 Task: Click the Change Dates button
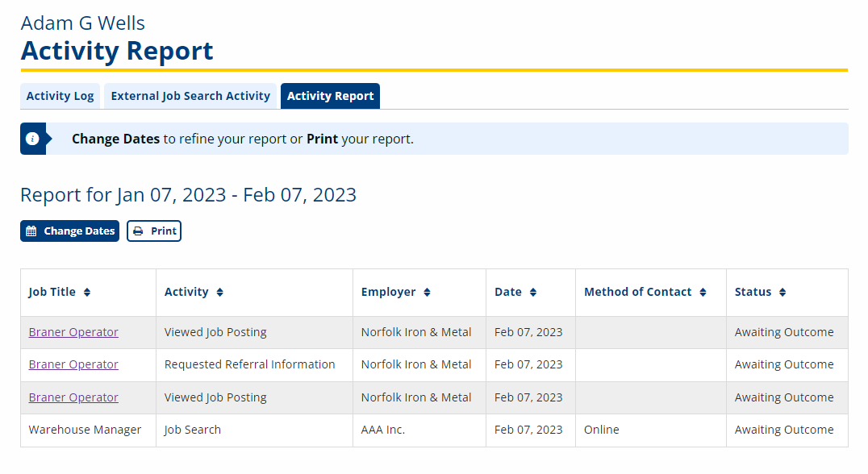(x=69, y=231)
